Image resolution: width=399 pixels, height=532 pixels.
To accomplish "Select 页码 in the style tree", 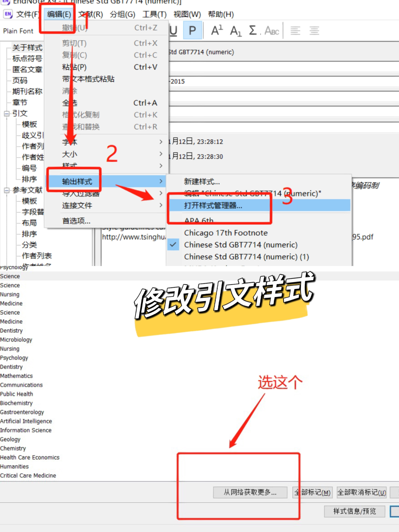I will tap(20, 80).
